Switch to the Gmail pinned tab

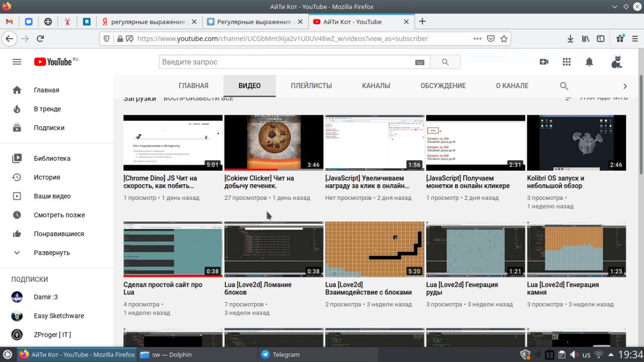(9, 22)
